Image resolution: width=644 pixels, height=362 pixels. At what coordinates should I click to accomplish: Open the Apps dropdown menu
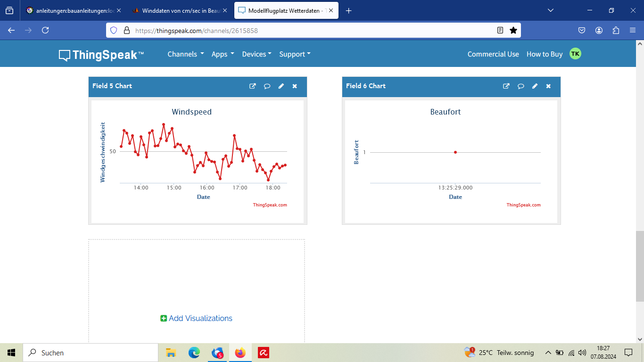[x=223, y=54]
